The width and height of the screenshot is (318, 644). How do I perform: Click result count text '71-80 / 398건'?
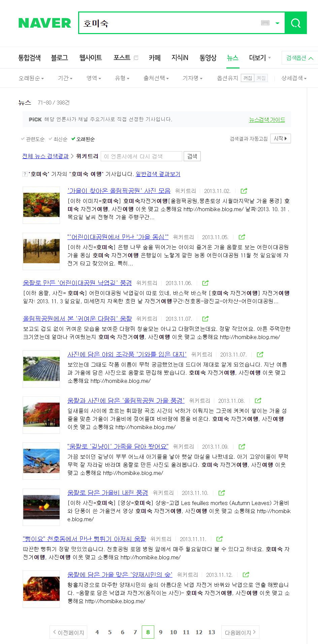[x=54, y=103]
